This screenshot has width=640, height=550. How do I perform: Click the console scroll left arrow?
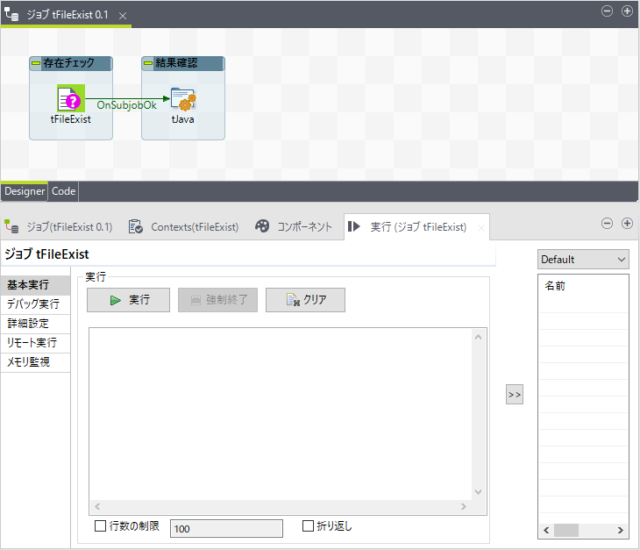[97, 507]
